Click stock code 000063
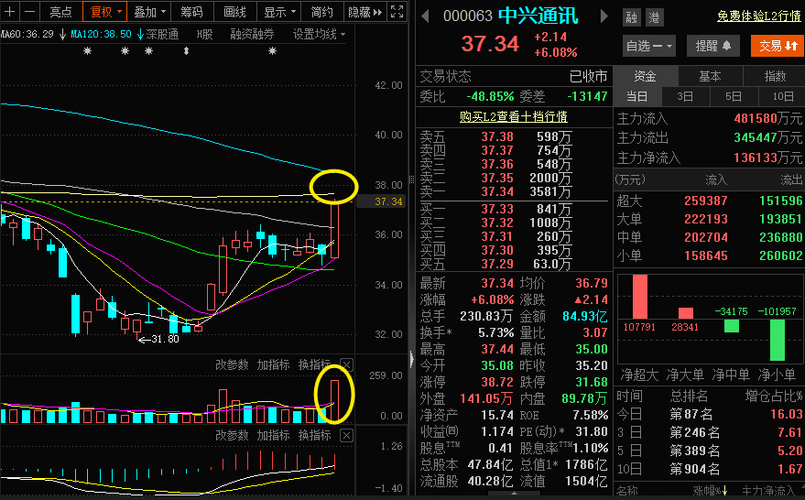 coord(468,16)
